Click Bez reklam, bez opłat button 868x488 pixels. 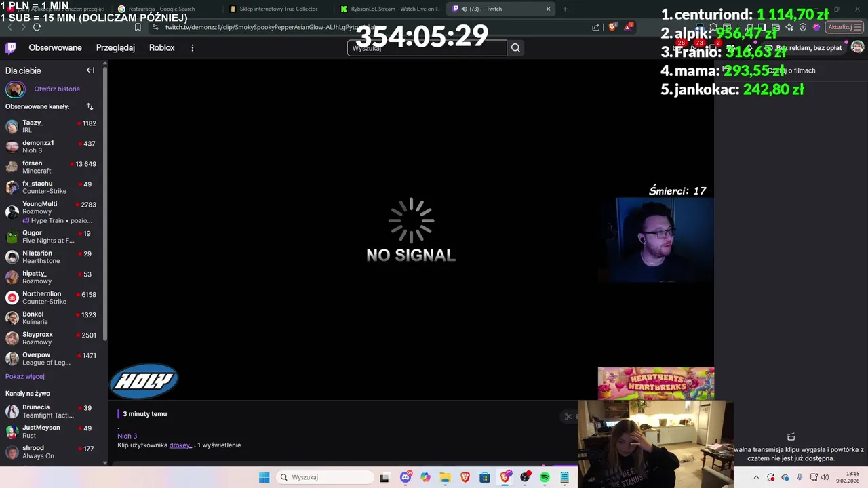coord(804,48)
